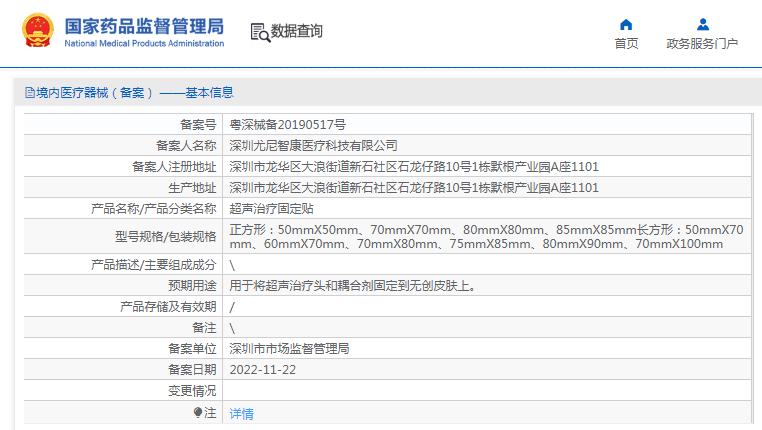Open 政务服务门户 user icon
762x430 pixels.
point(703,24)
